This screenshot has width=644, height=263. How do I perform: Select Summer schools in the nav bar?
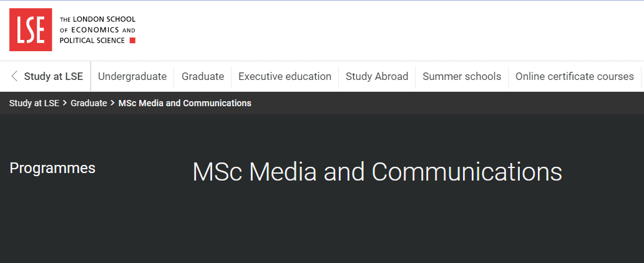pos(462,76)
